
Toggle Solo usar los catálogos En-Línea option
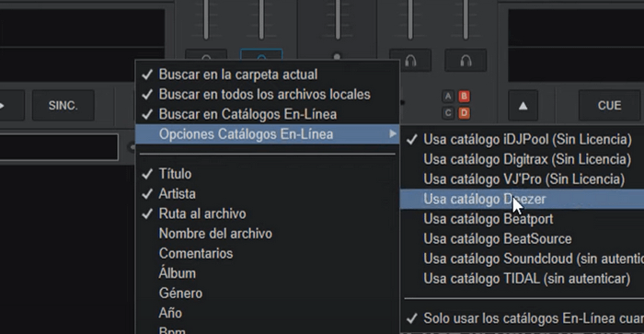click(522, 318)
